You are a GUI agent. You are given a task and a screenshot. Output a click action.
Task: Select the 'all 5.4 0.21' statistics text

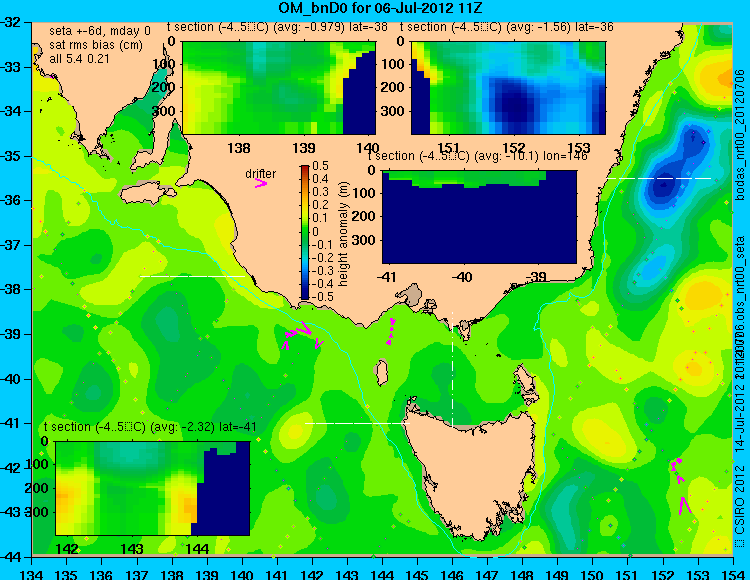click(x=79, y=59)
